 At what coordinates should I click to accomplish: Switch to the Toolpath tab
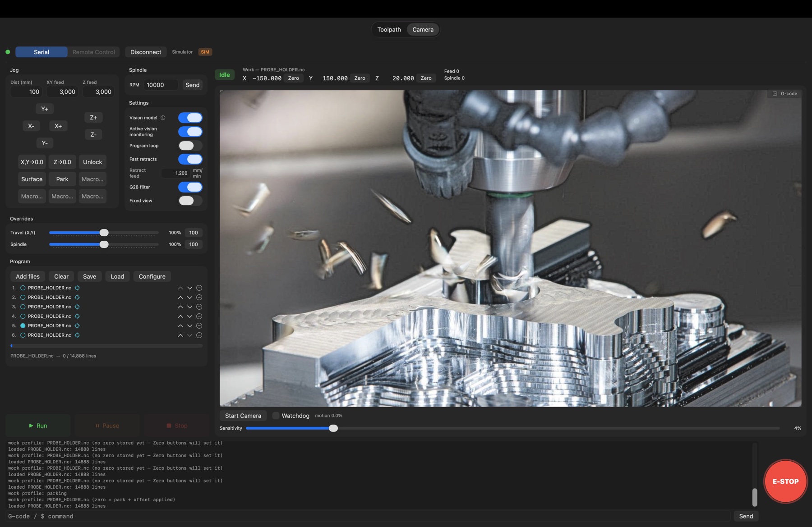pyautogui.click(x=389, y=30)
